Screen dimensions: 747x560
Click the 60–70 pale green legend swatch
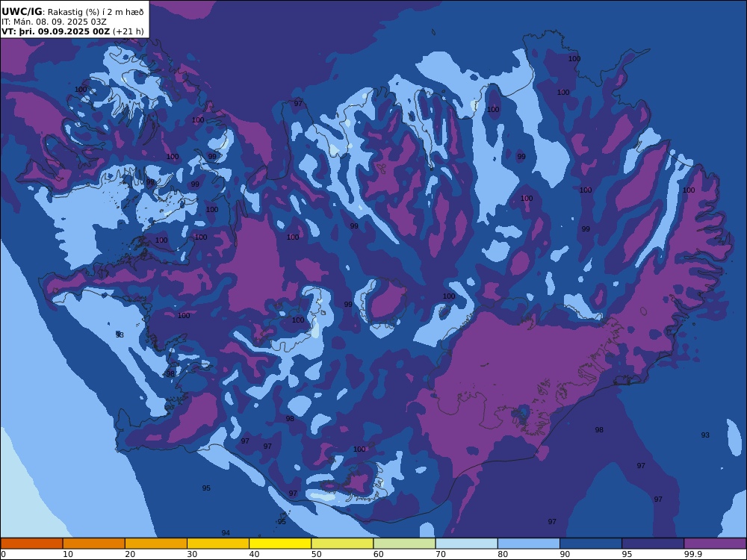click(404, 544)
